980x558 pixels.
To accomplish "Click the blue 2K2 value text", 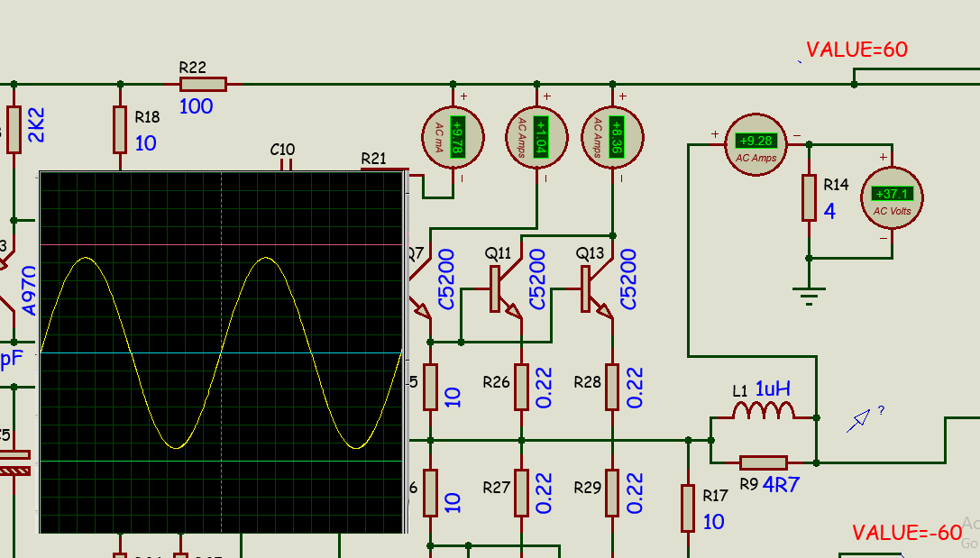I will click(36, 125).
